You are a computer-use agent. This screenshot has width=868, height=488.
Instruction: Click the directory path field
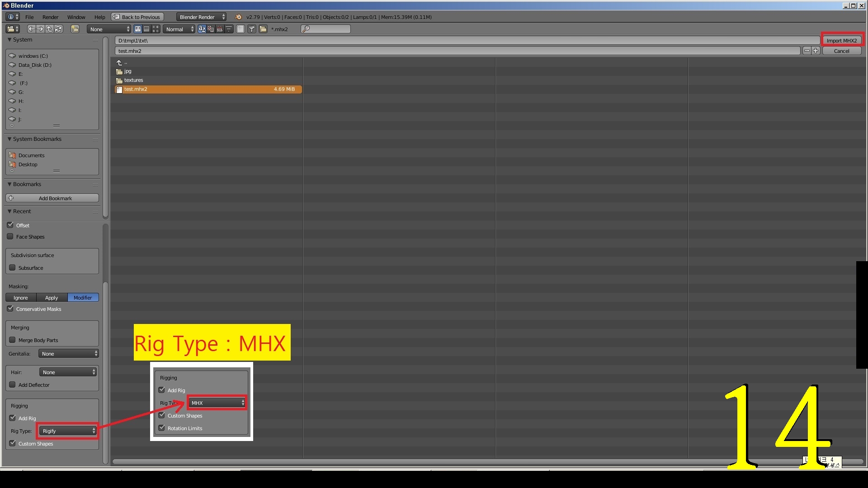pos(467,40)
